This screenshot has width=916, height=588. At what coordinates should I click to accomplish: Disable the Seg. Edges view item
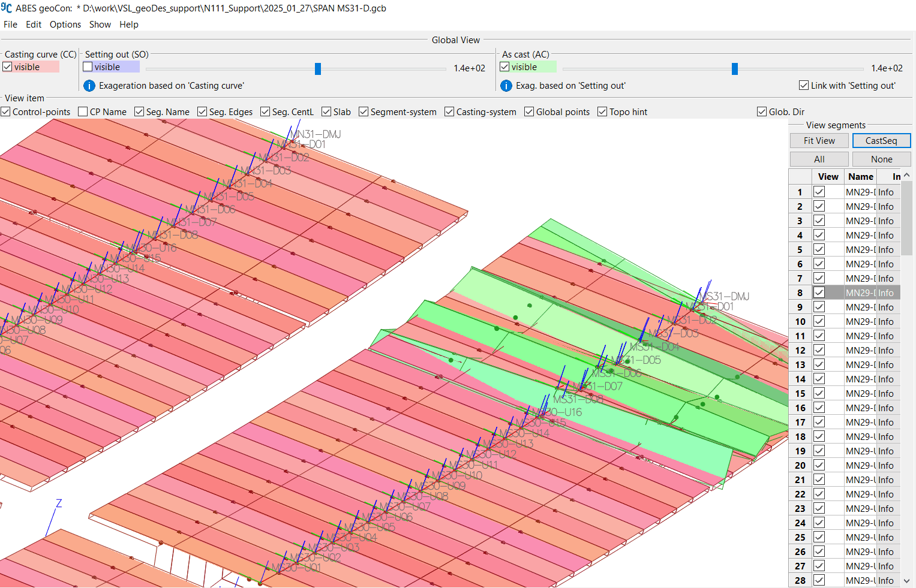click(x=202, y=111)
